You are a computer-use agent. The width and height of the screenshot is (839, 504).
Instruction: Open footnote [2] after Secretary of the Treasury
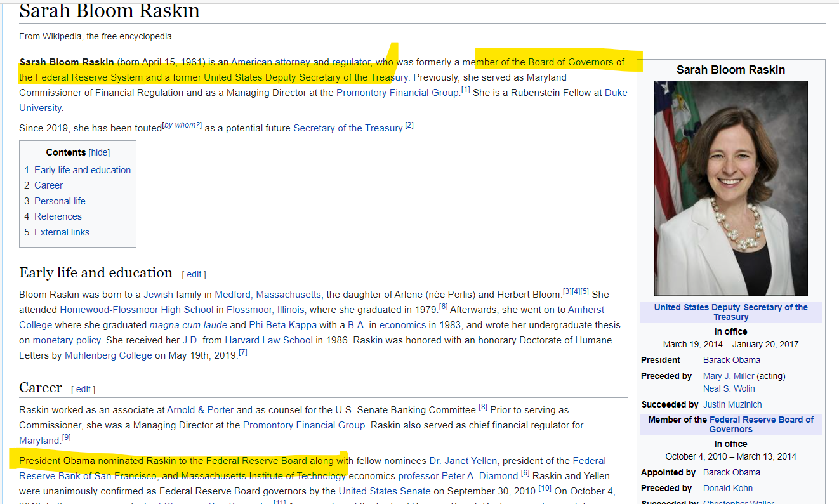coord(409,126)
